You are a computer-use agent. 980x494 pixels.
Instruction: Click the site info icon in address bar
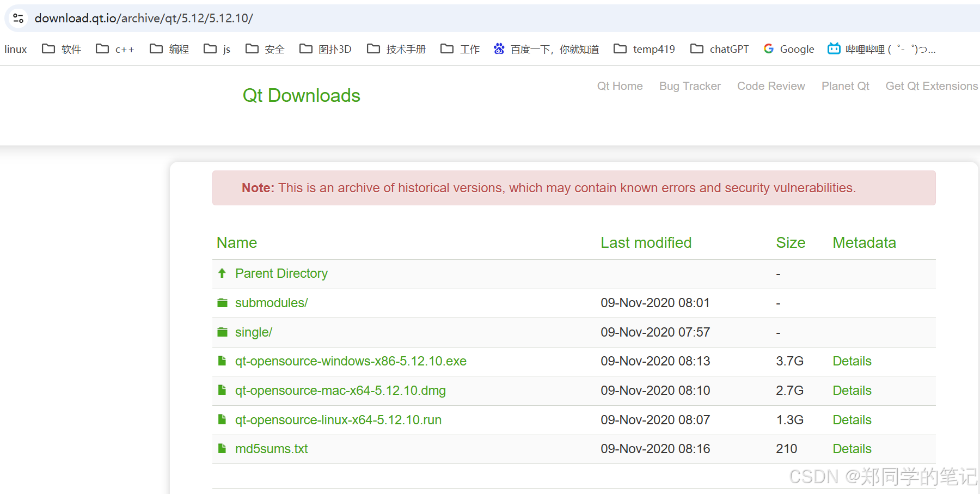click(18, 18)
